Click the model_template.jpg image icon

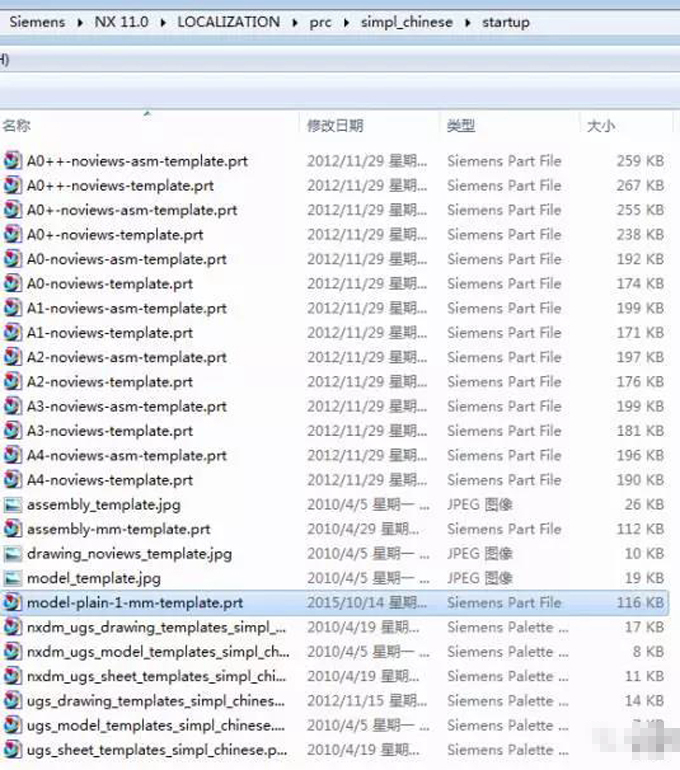pos(12,578)
